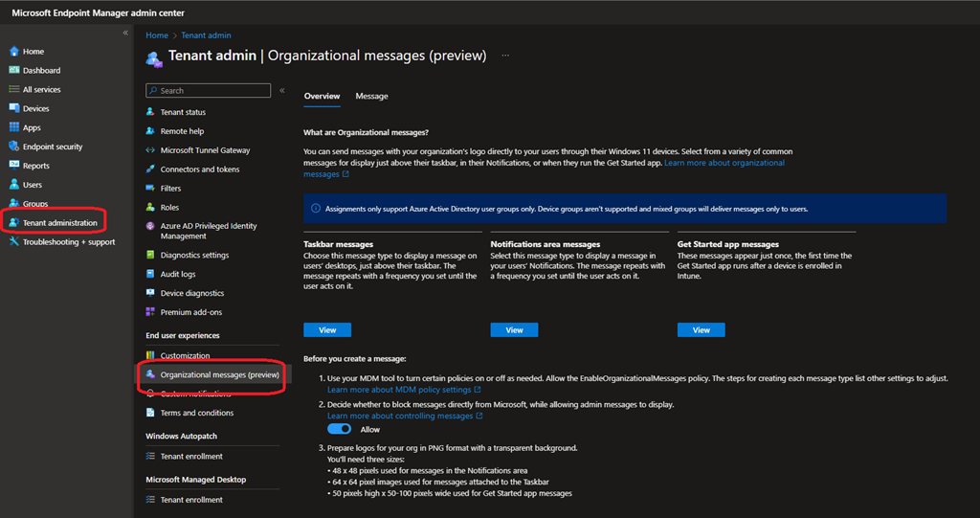Open Dashboard via its sidebar icon
This screenshot has height=518, width=980.
pyautogui.click(x=14, y=71)
